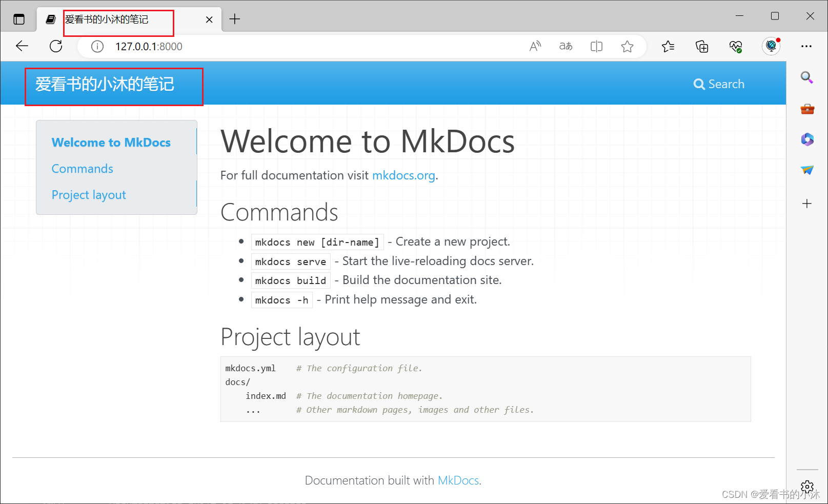Image resolution: width=828 pixels, height=504 pixels.
Task: Click the Welcome to MkDocs main heading
Action: [368, 141]
